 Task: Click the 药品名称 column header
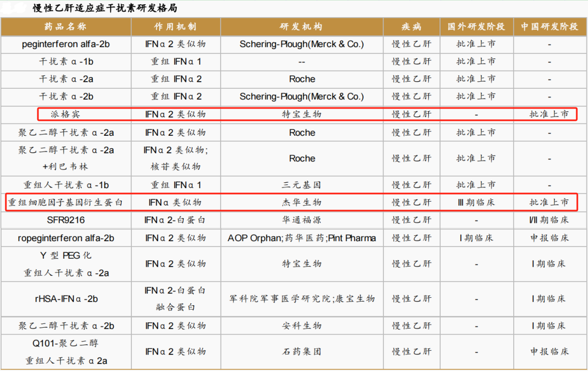point(66,27)
